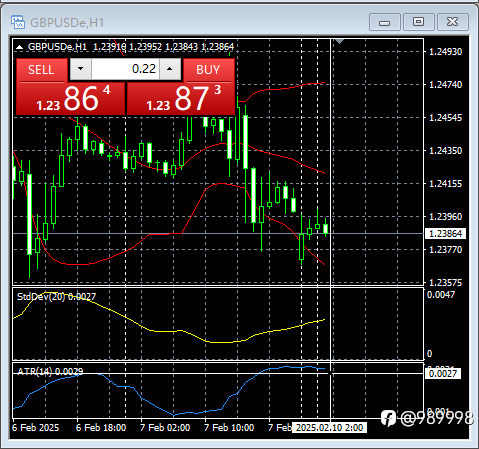Click the sell price 1.23 86 panel

71,99
